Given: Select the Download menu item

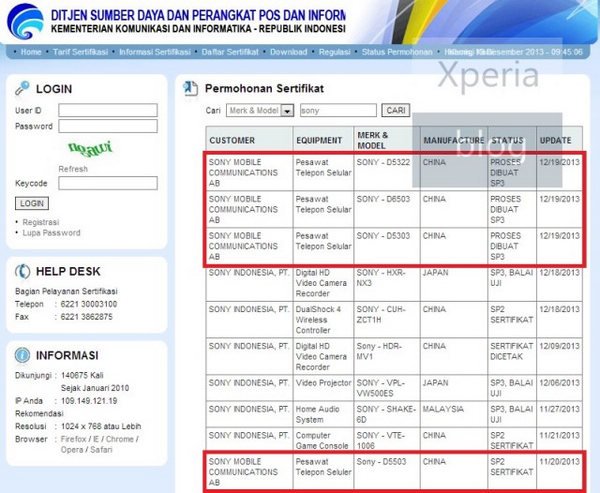Looking at the screenshot, I should (289, 52).
